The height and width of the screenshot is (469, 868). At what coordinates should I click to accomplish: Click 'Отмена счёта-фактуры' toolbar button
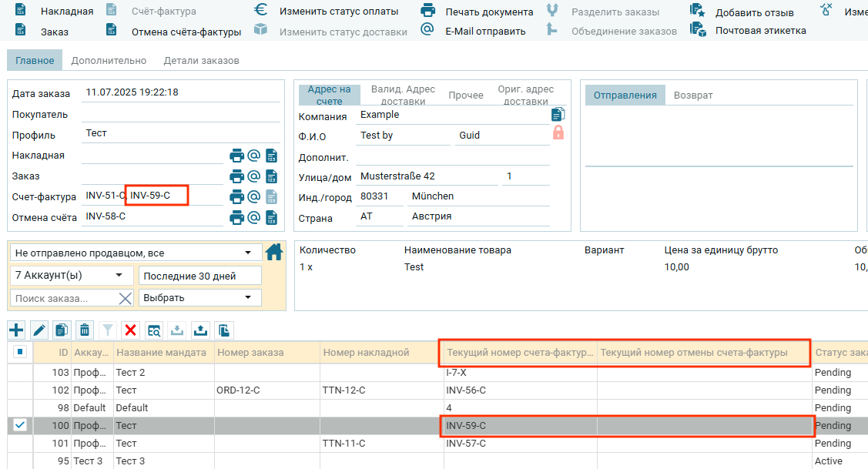pos(186,32)
